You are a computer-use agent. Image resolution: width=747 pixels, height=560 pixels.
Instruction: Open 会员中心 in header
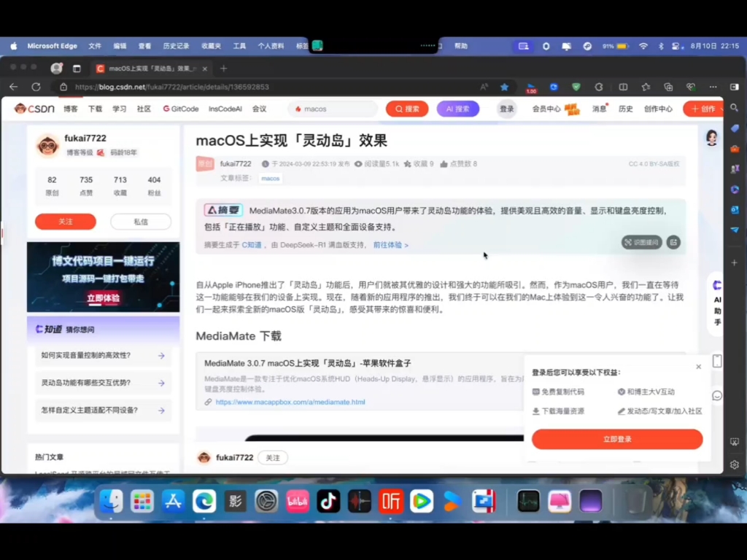[546, 109]
